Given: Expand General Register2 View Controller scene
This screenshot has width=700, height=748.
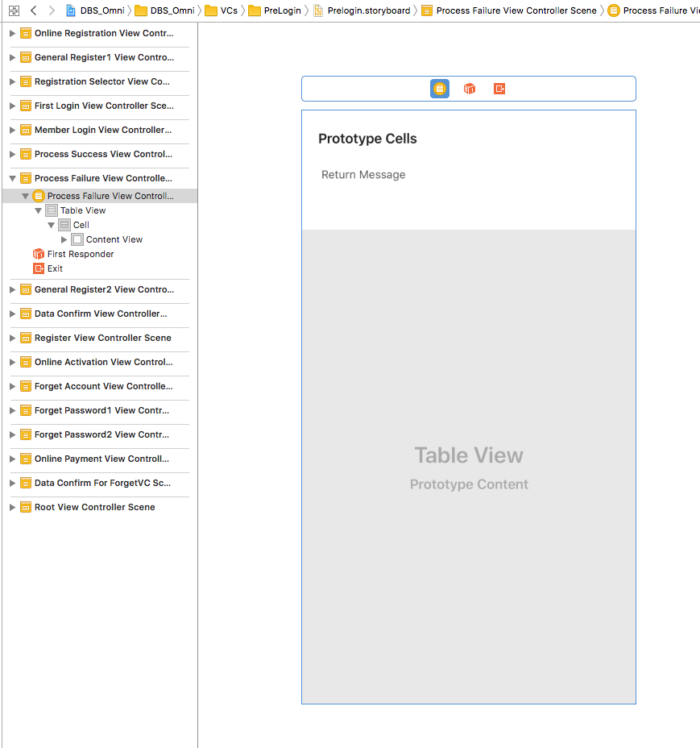Looking at the screenshot, I should (x=12, y=289).
